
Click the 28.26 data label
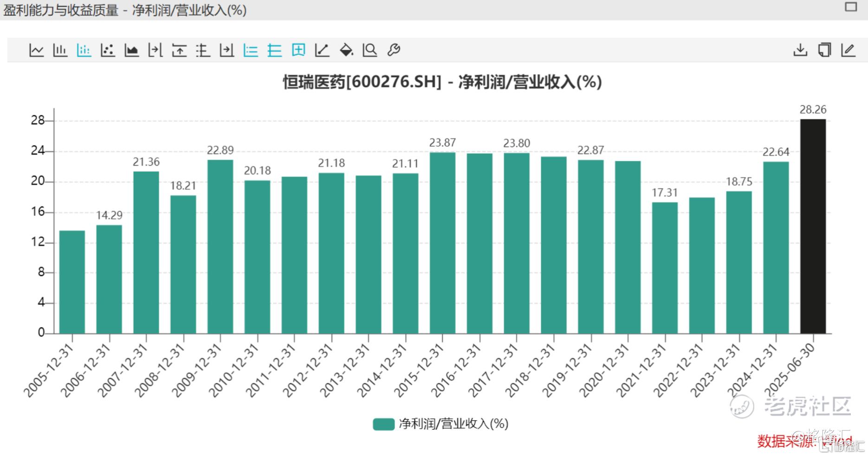coord(813,110)
